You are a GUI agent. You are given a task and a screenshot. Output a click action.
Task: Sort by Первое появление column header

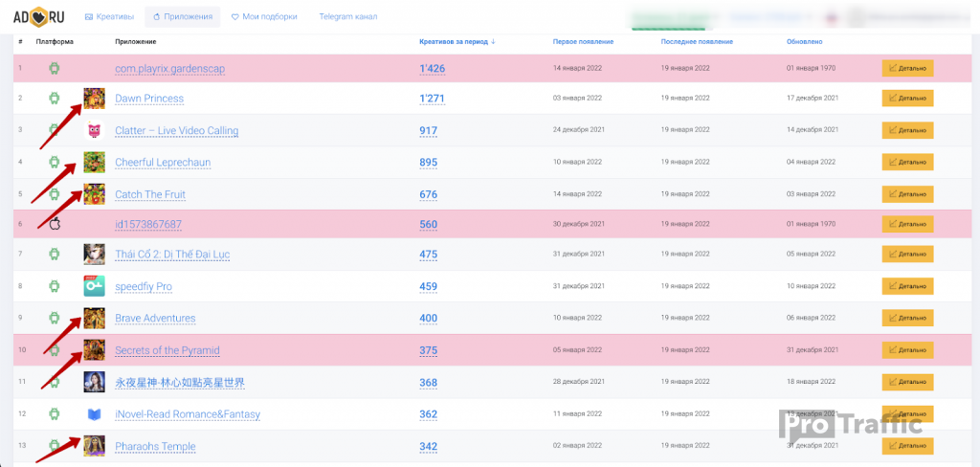[x=583, y=42]
